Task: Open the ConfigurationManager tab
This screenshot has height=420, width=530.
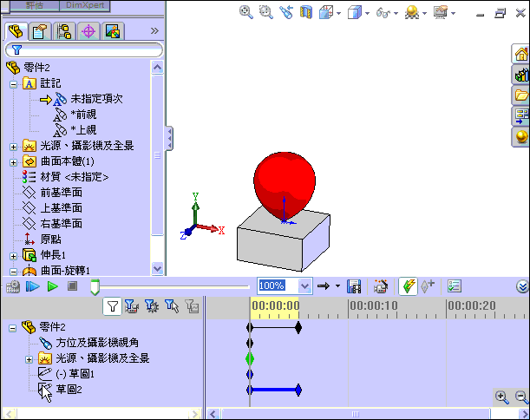Action: pos(64,31)
